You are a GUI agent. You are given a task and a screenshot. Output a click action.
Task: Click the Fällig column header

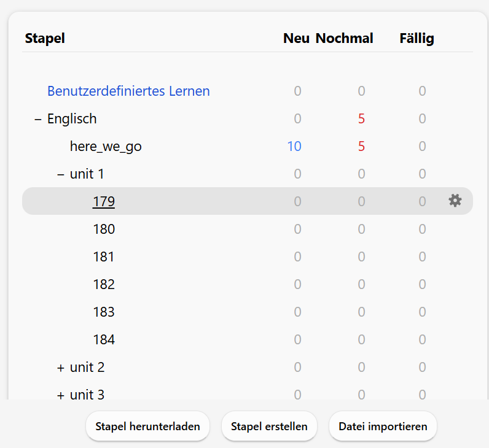tap(417, 39)
